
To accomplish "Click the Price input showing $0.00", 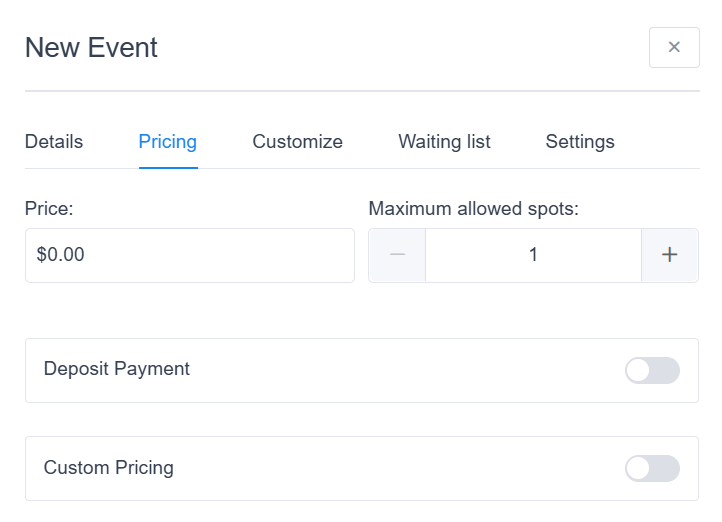I will 190,255.
